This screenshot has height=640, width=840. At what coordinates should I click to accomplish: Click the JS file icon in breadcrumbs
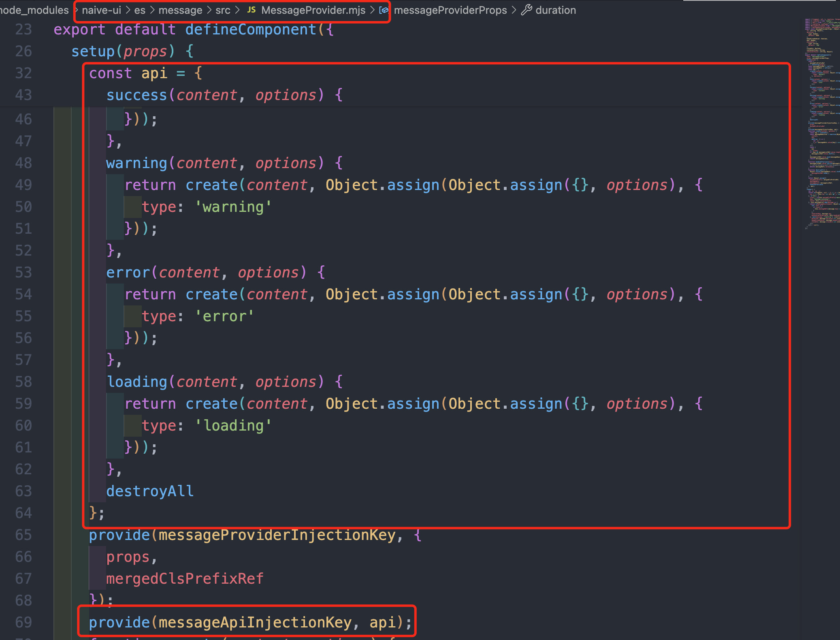[x=251, y=10]
